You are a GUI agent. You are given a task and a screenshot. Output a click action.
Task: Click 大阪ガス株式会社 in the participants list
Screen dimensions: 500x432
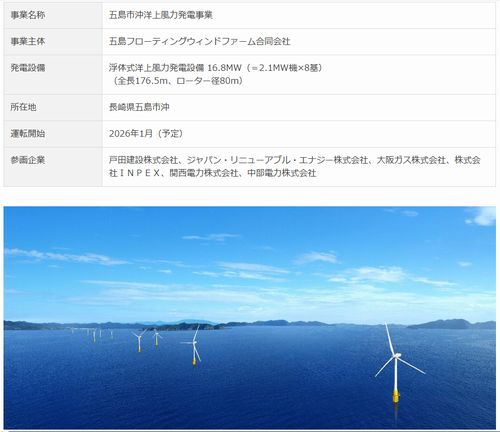(x=411, y=160)
